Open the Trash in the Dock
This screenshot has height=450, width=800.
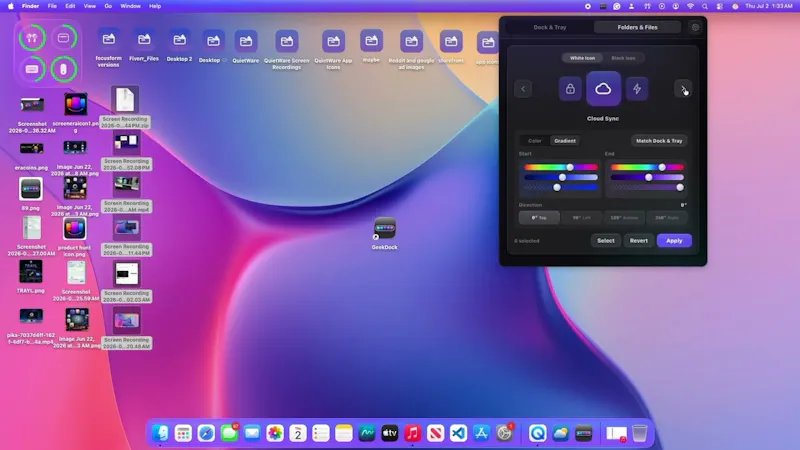(639, 433)
